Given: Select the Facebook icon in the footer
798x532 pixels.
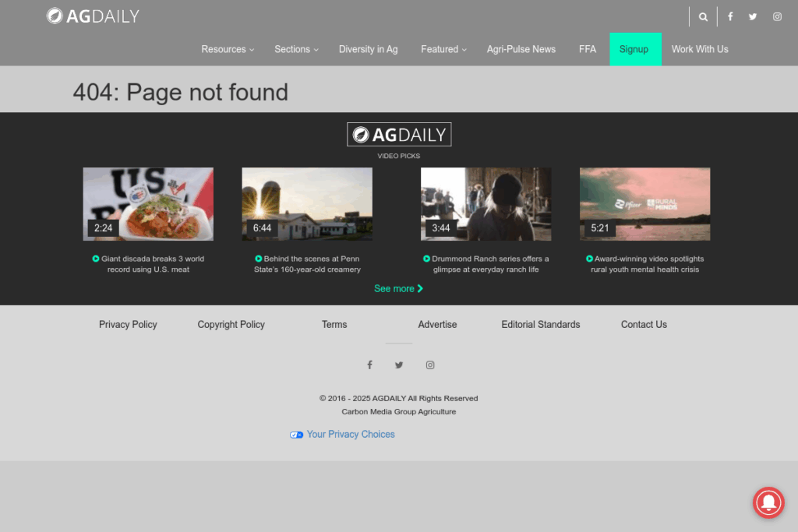Looking at the screenshot, I should [369, 365].
